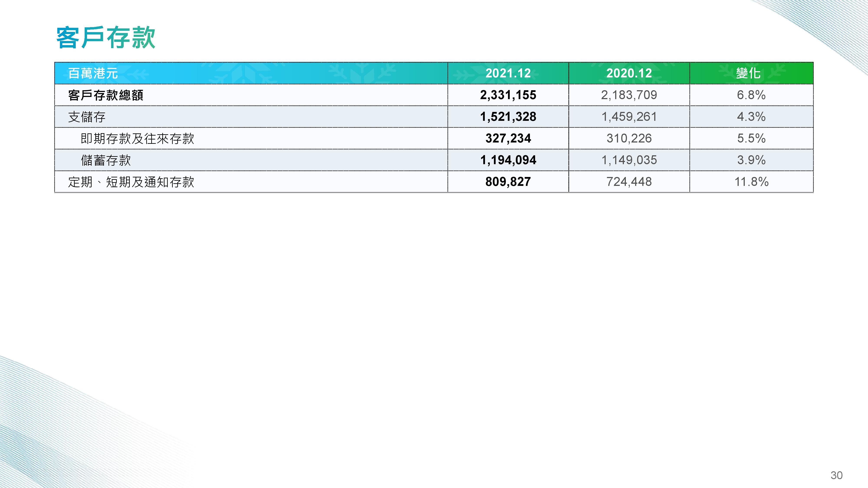Select the value 2,331,155
868x488 pixels.
pos(508,95)
